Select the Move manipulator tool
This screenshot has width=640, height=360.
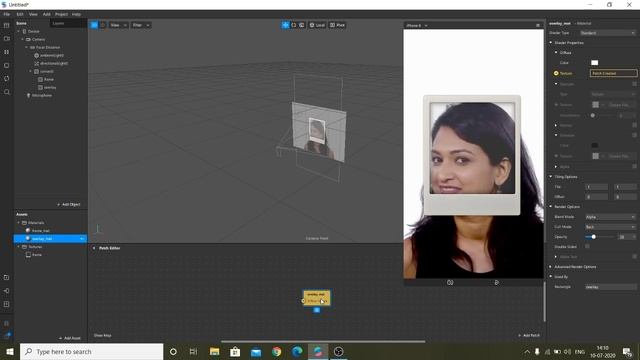pyautogui.click(x=285, y=25)
